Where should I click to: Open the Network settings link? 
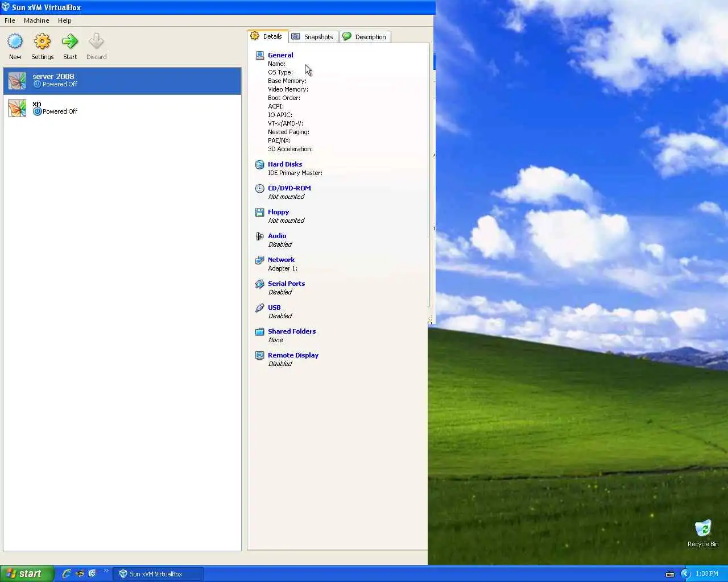[281, 260]
